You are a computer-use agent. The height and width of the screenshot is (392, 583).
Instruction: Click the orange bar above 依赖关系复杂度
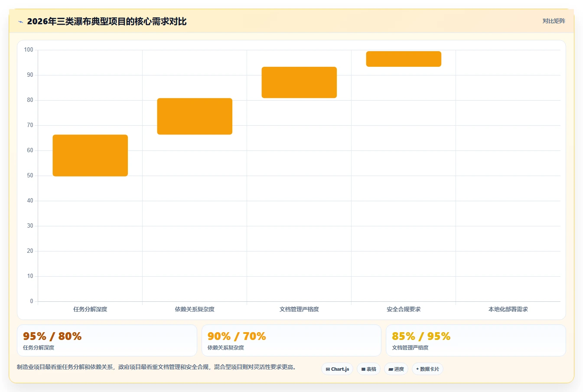coord(195,116)
